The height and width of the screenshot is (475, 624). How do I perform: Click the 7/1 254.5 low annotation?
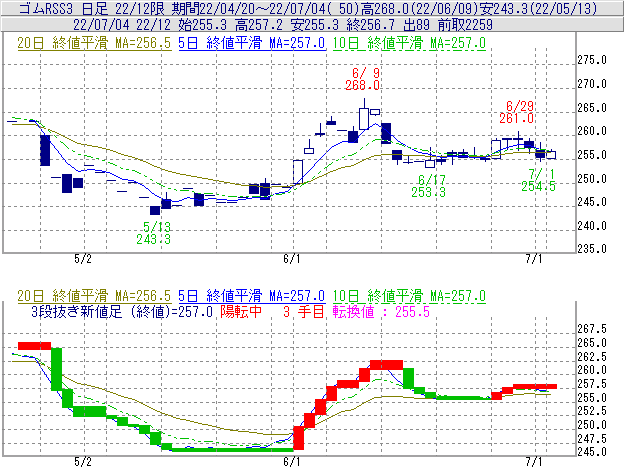(539, 180)
